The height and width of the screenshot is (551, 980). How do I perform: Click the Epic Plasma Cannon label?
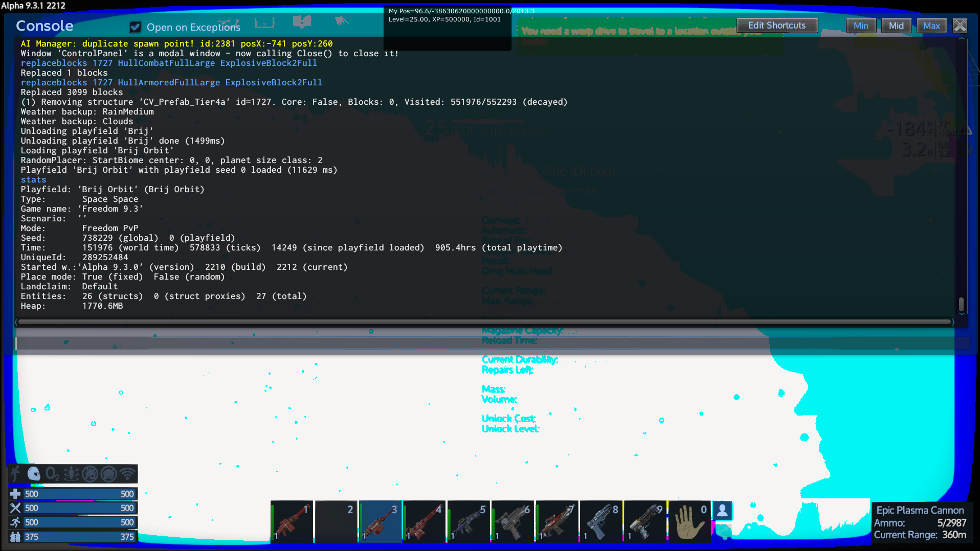pos(920,510)
